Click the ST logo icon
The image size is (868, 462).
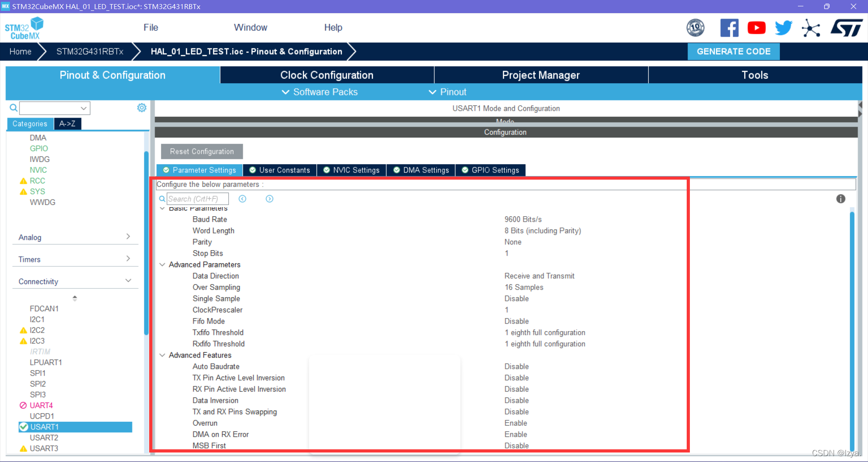(846, 28)
